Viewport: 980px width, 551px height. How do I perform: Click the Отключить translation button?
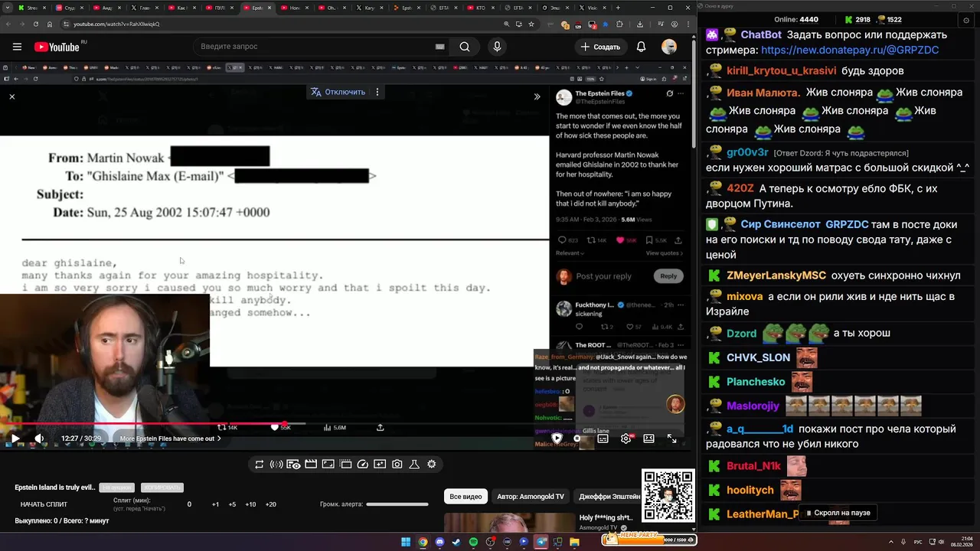pos(338,92)
